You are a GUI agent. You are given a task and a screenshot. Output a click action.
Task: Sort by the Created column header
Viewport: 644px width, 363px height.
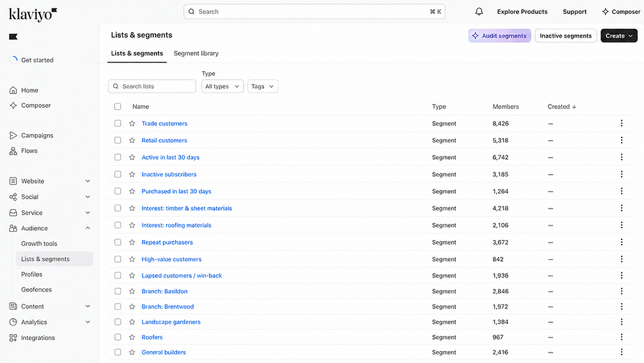tap(561, 107)
